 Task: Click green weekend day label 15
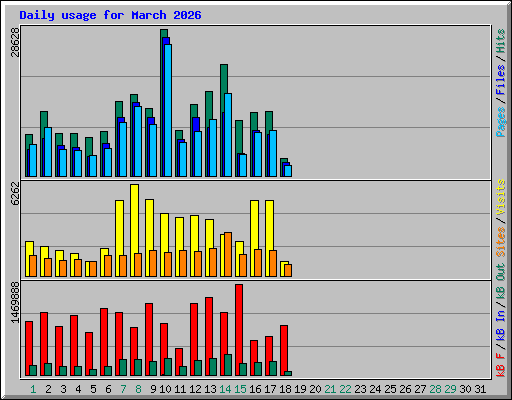(x=240, y=389)
